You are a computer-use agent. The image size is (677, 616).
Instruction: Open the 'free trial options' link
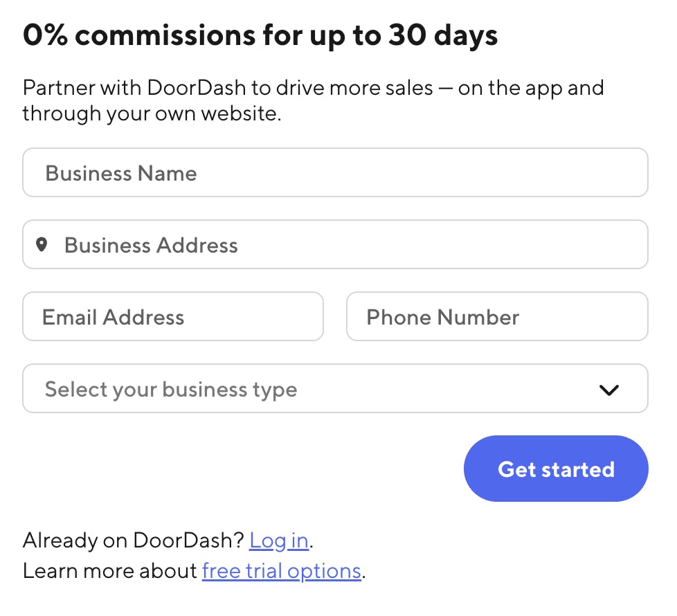(x=281, y=571)
